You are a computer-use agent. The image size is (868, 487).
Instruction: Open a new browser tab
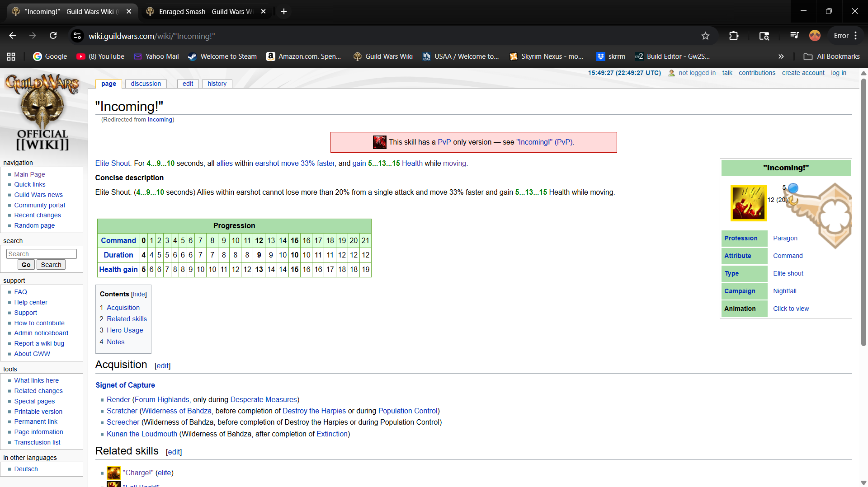pyautogui.click(x=284, y=11)
